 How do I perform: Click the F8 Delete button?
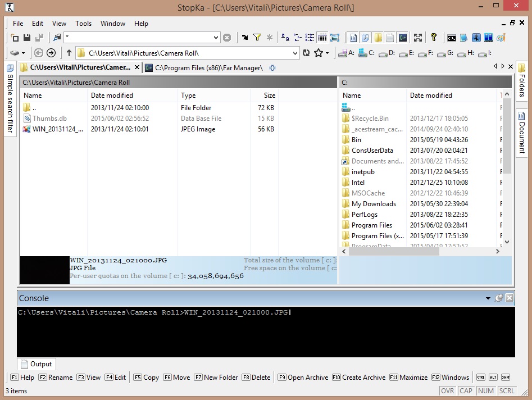256,378
